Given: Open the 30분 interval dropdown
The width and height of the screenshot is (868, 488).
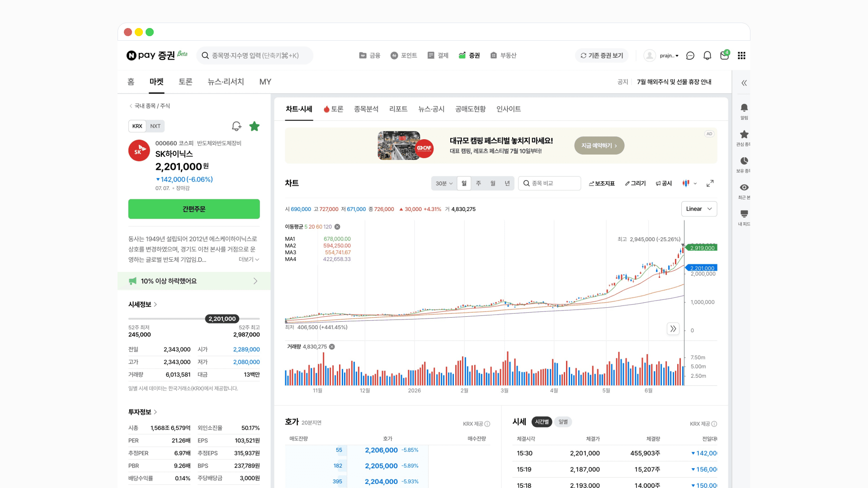Looking at the screenshot, I should [x=444, y=183].
